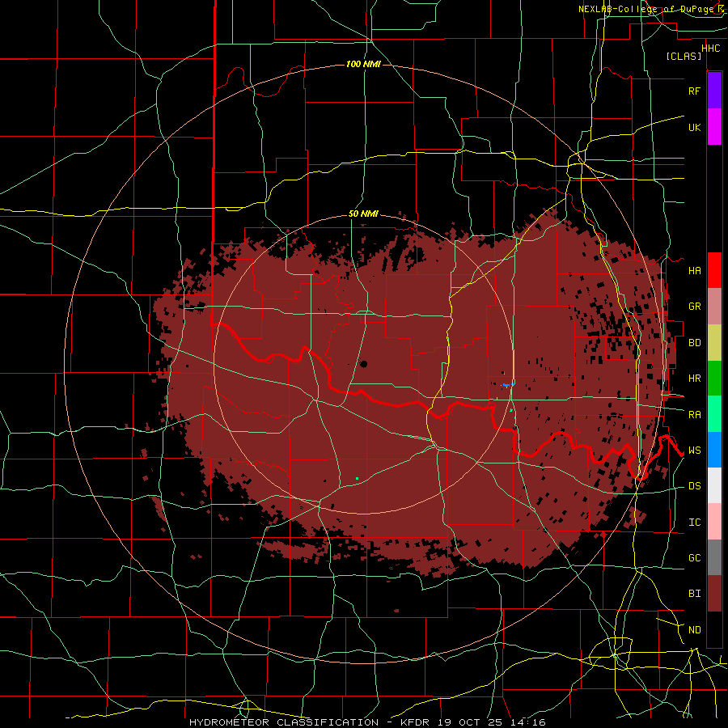Click the HR legend label
Viewport: 728px width, 728px height.
pyautogui.click(x=694, y=379)
